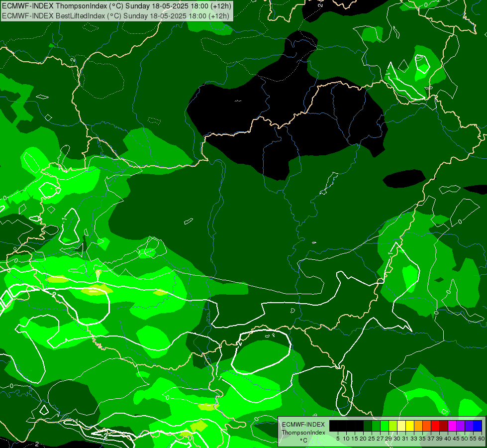Click the legend's 'ThompsonIndex' label
The width and height of the screenshot is (487, 448).
click(x=303, y=433)
